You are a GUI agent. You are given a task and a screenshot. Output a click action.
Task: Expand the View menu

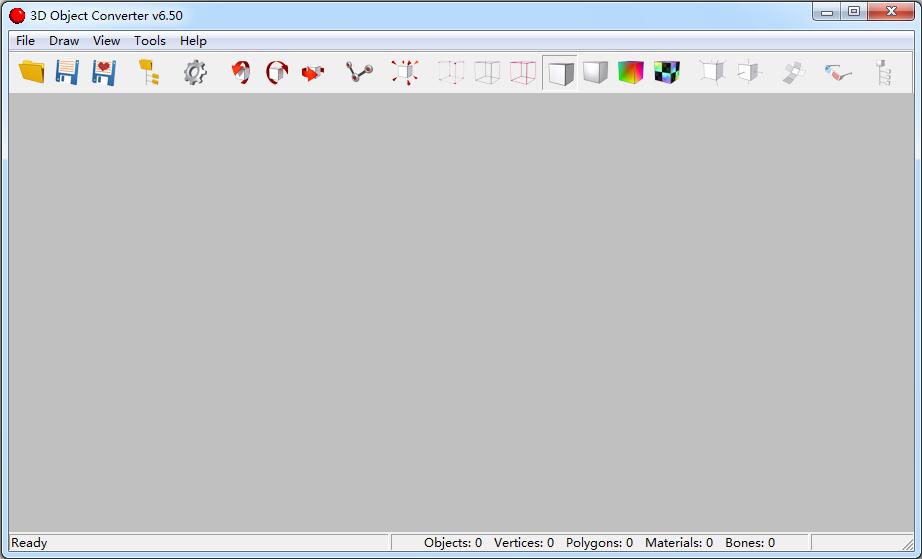click(106, 41)
